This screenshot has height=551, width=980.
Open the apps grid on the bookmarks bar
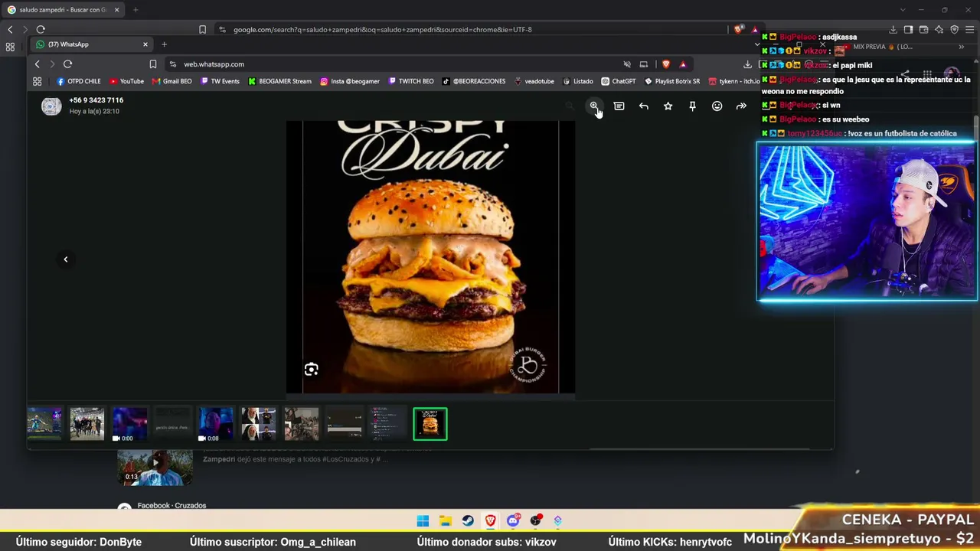point(37,81)
